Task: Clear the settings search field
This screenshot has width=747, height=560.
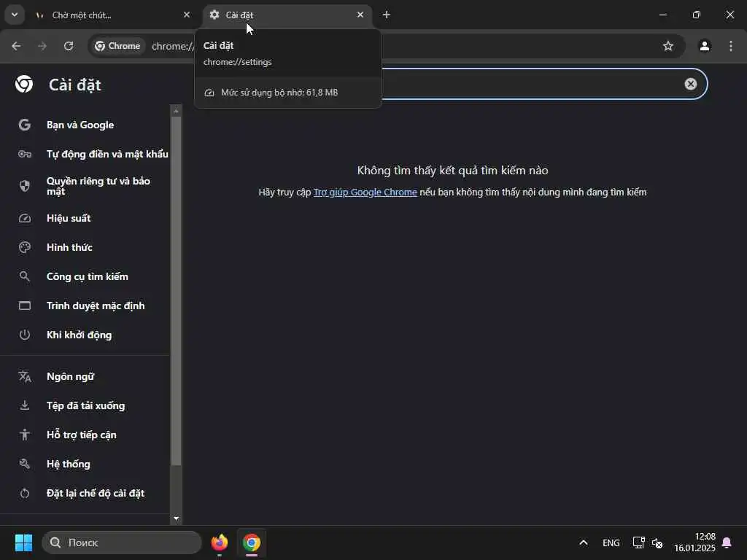Action: coord(690,84)
